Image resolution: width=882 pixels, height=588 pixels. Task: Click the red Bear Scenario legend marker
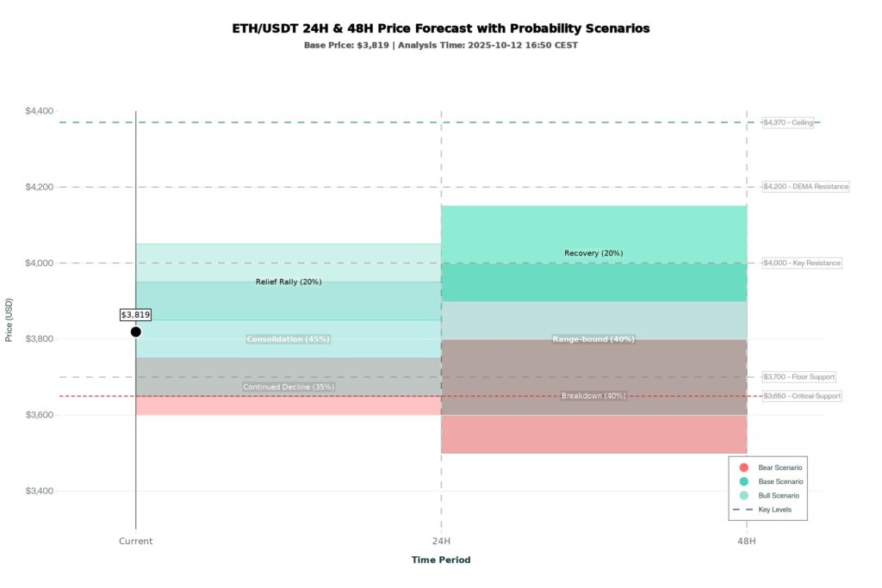point(743,467)
